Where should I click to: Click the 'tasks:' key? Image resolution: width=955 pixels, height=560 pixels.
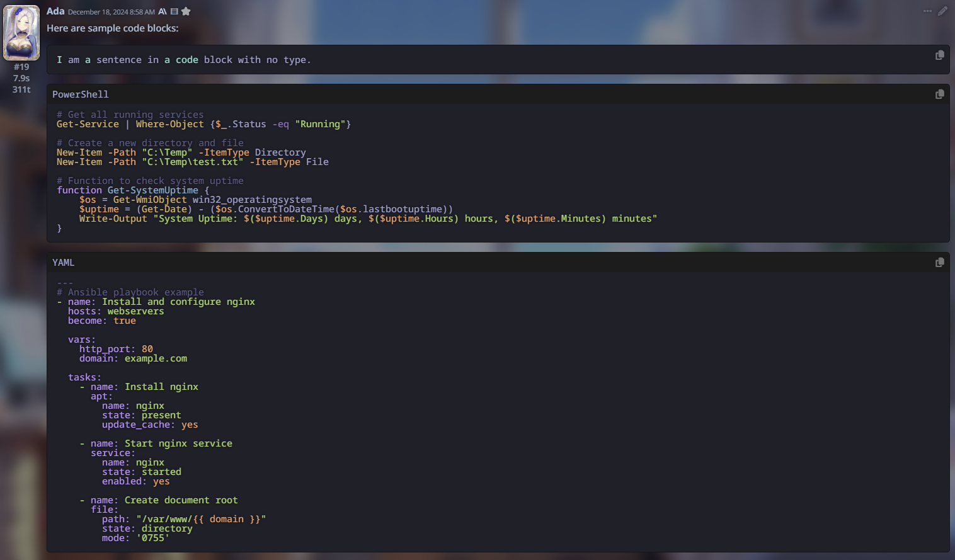tap(84, 377)
